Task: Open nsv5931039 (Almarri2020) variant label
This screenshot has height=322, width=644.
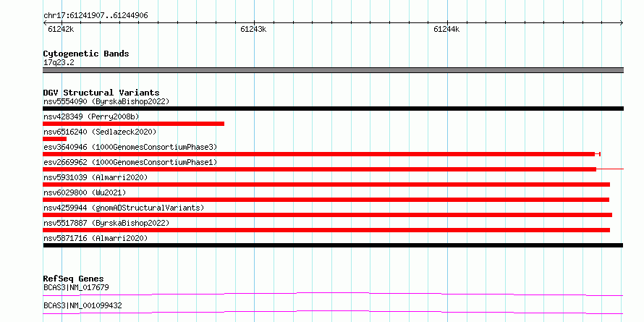Action: (x=96, y=177)
